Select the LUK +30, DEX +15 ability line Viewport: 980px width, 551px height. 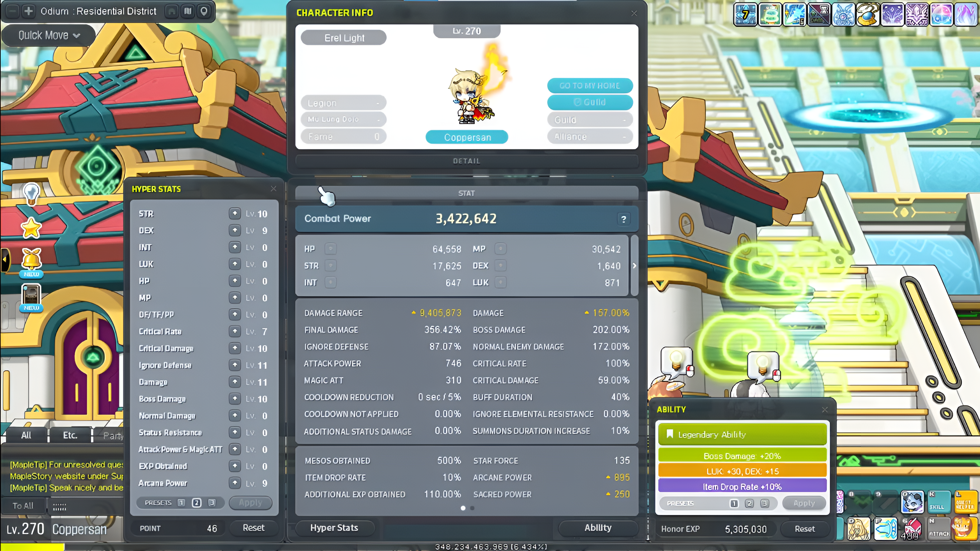(x=742, y=471)
